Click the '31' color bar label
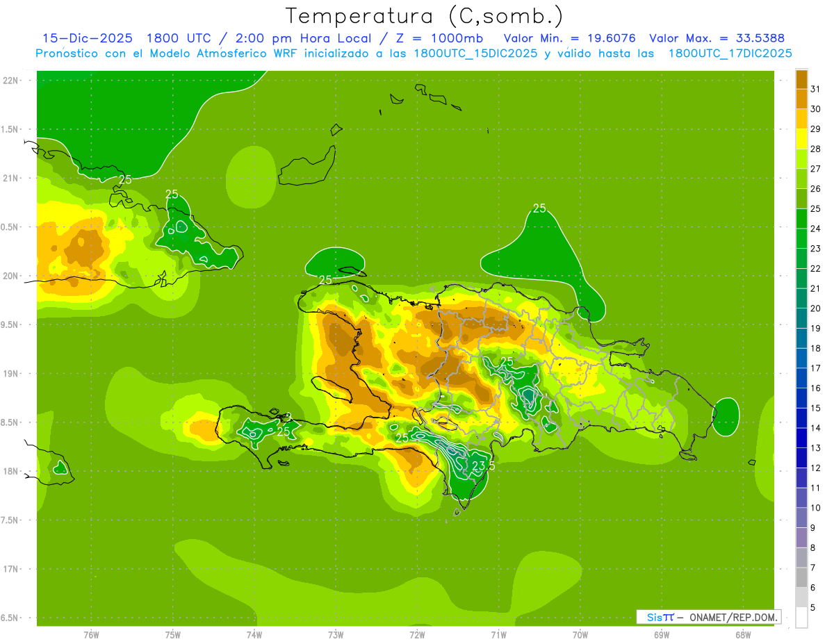 tap(816, 89)
